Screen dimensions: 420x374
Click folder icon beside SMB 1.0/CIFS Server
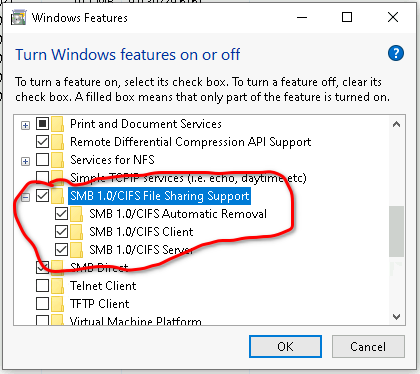point(77,250)
